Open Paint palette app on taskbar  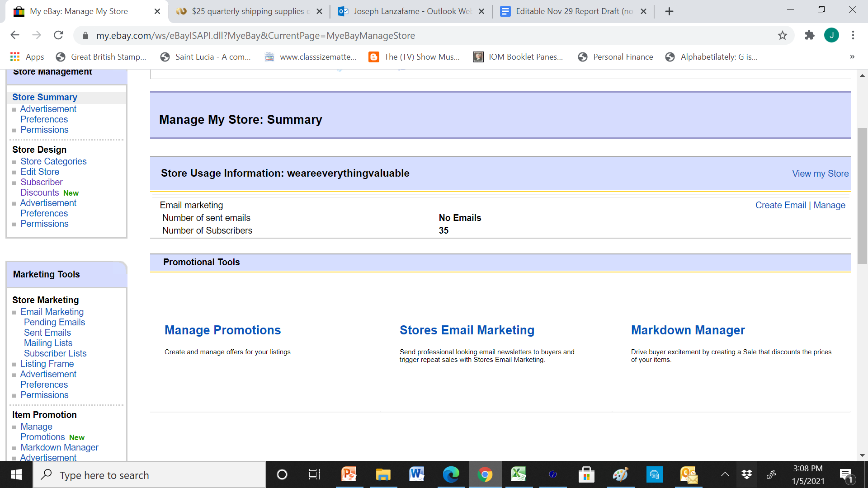click(x=620, y=474)
